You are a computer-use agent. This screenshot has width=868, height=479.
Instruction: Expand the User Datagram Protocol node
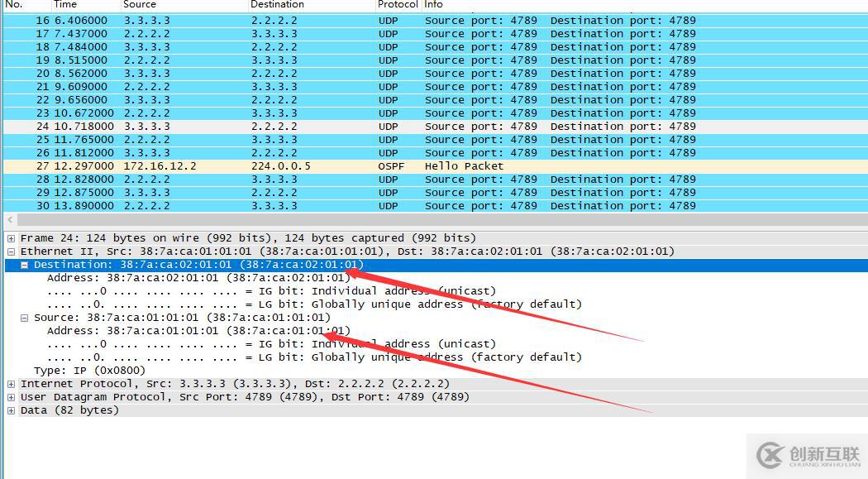tap(11, 398)
